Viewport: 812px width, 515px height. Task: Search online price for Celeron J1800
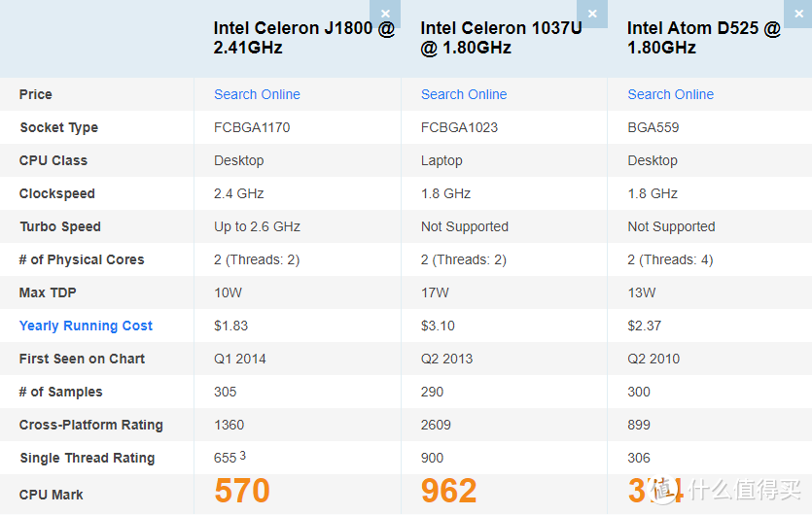[x=257, y=94]
